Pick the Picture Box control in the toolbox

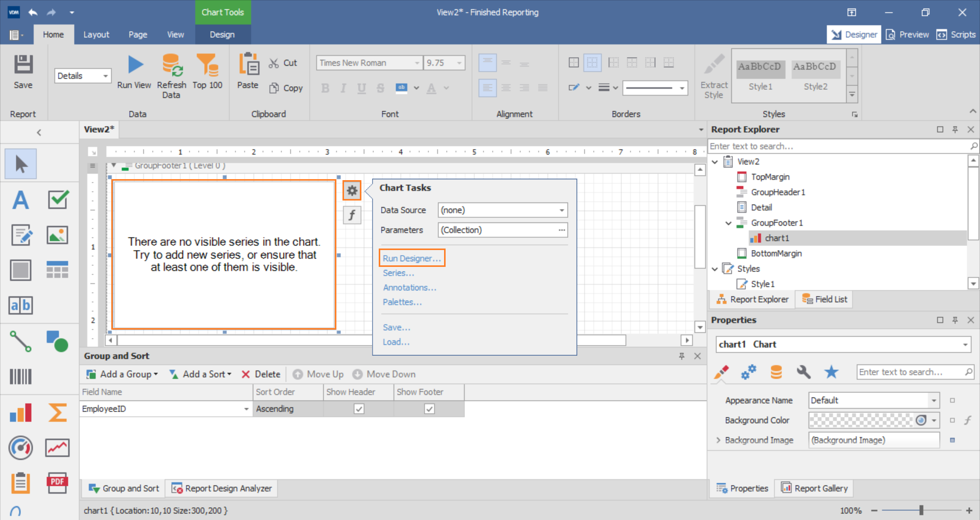click(58, 235)
